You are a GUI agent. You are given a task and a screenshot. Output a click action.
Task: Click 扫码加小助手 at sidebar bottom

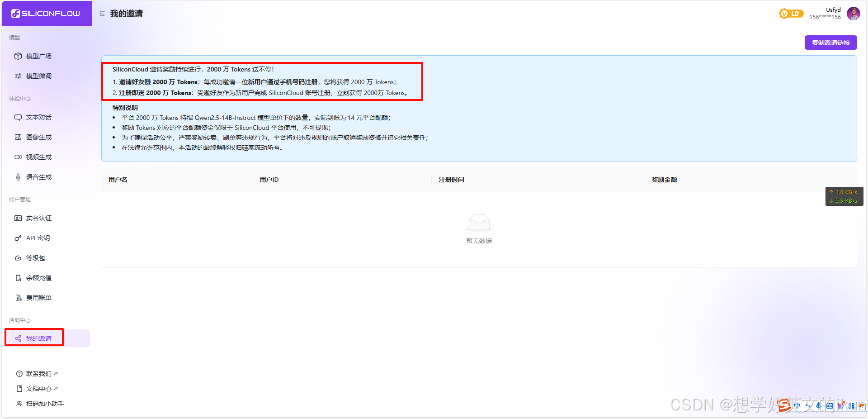(x=45, y=404)
